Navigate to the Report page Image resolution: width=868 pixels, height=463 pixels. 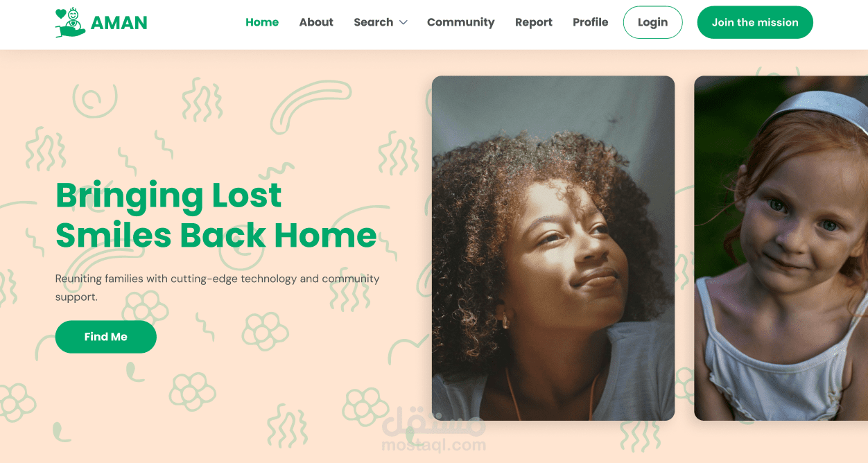(x=534, y=22)
